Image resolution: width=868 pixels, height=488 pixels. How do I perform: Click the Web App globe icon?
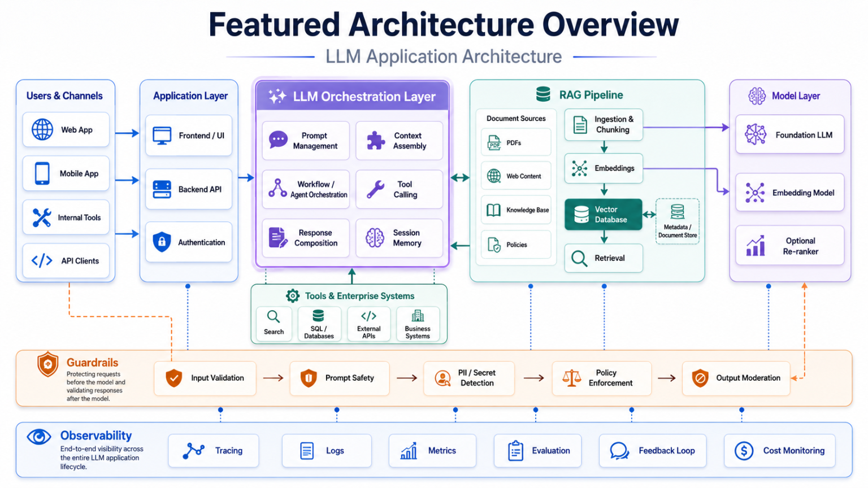(42, 129)
